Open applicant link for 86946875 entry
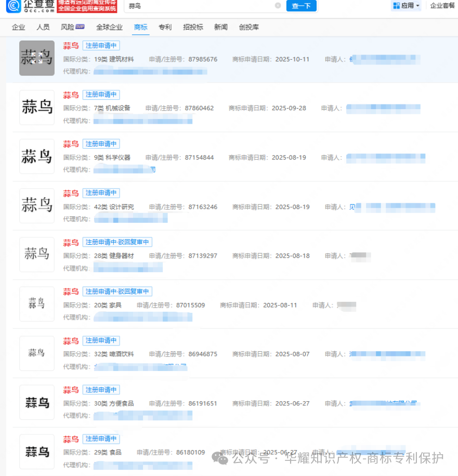Image resolution: width=458 pixels, height=476 pixels. click(x=387, y=354)
